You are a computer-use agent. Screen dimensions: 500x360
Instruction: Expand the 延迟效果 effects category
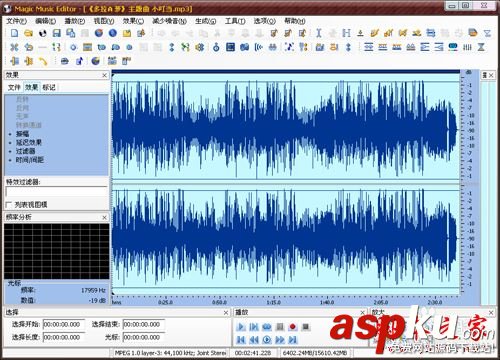(x=29, y=142)
